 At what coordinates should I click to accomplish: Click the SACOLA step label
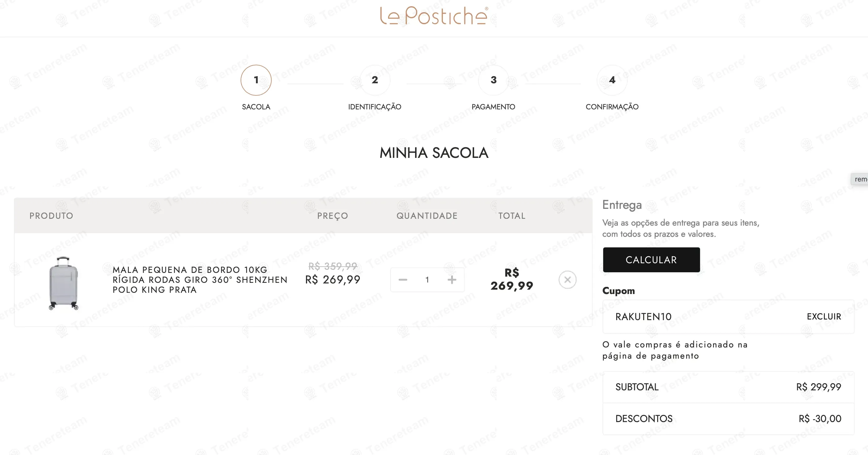(x=256, y=107)
